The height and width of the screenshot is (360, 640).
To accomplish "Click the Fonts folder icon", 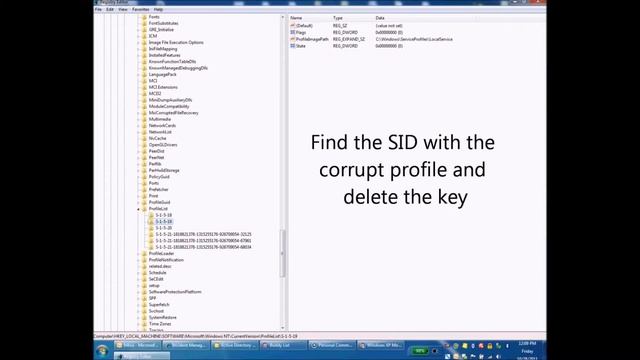I will (x=144, y=17).
